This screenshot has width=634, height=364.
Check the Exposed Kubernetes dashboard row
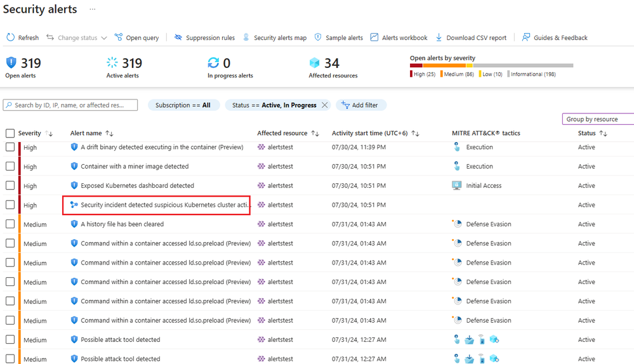[10, 185]
